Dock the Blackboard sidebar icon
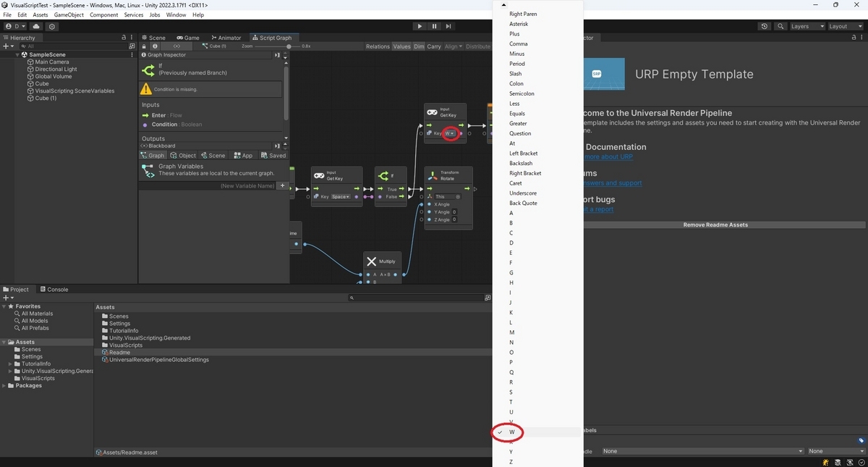 click(277, 146)
